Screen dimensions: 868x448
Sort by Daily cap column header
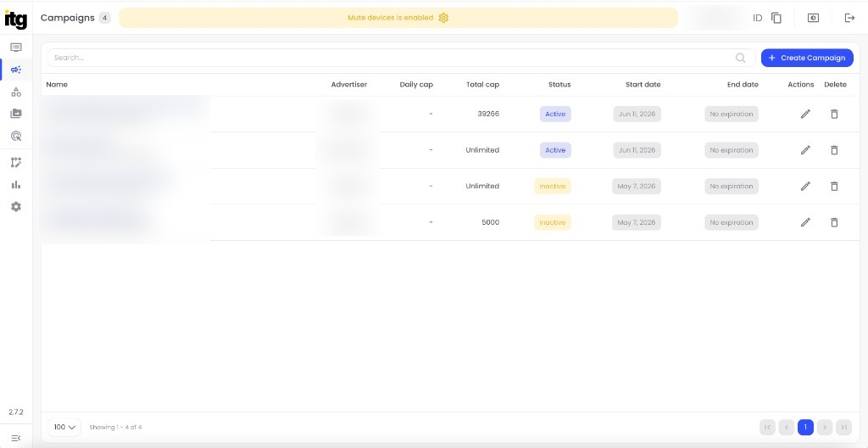[416, 85]
